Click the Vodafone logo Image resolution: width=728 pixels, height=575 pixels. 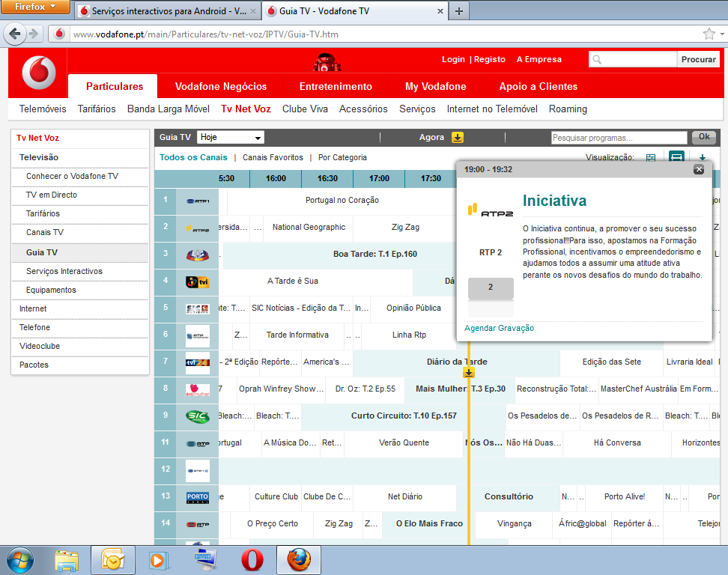(x=38, y=73)
